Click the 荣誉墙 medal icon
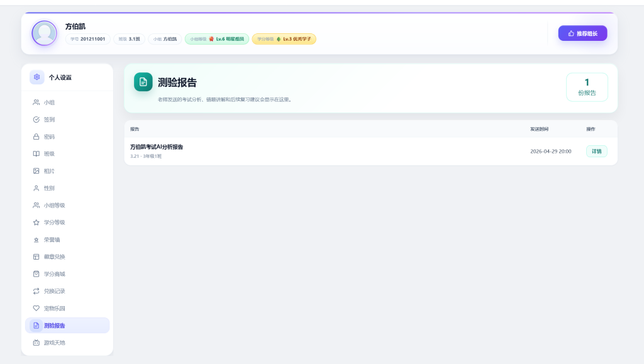Screen dimensions: 644x364 pyautogui.click(x=36, y=240)
